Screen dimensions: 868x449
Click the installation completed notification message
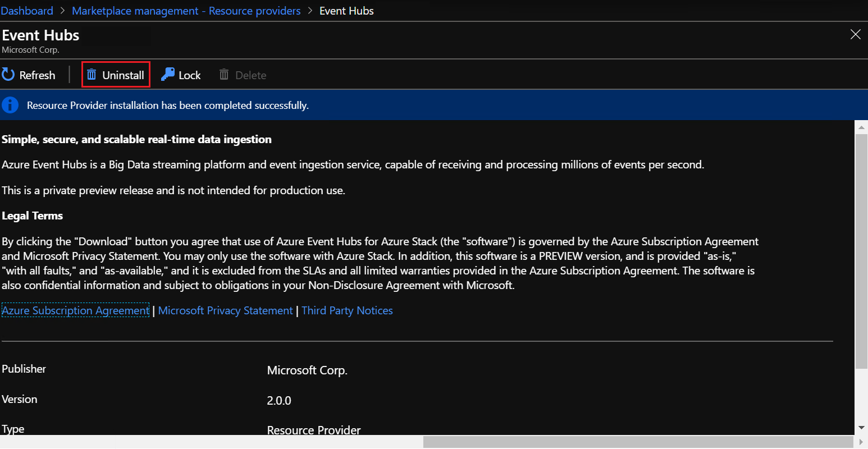pos(167,105)
